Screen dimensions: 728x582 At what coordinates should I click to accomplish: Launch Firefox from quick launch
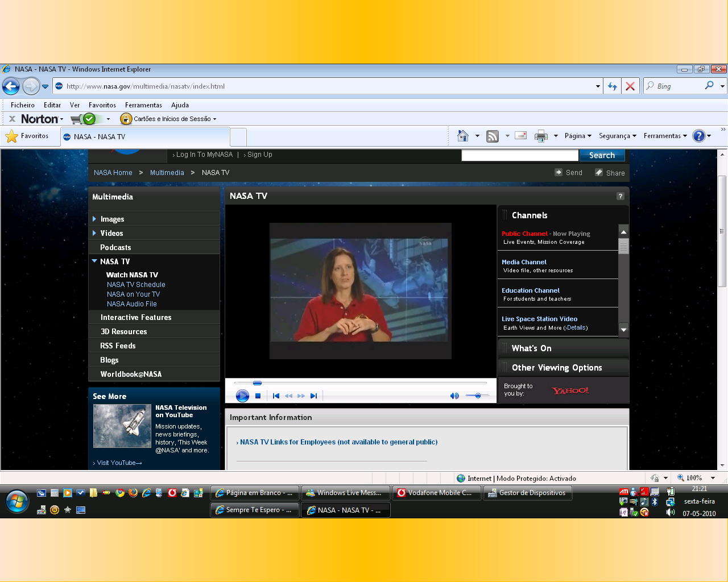(133, 493)
